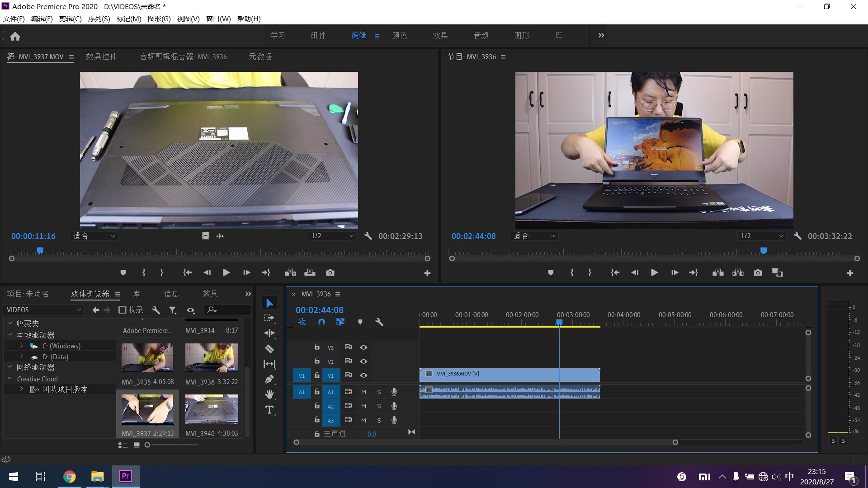This screenshot has width=868, height=488.
Task: Play the Program monitor
Action: [654, 272]
